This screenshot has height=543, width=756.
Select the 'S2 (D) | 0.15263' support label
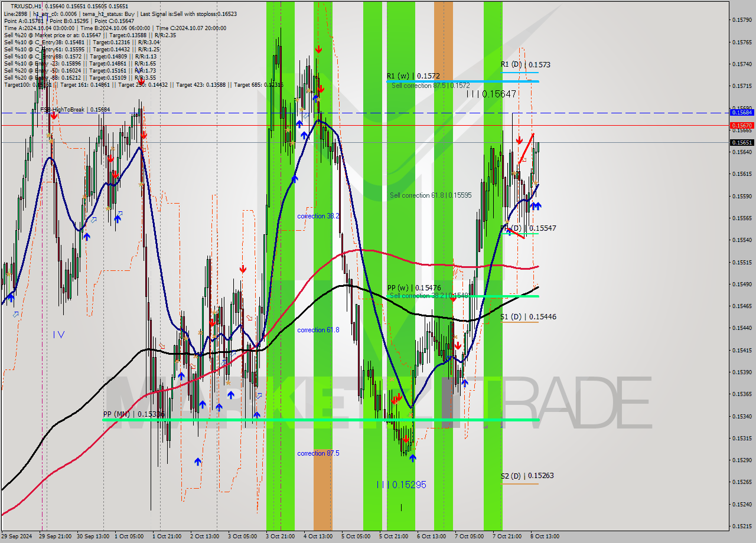pyautogui.click(x=527, y=476)
